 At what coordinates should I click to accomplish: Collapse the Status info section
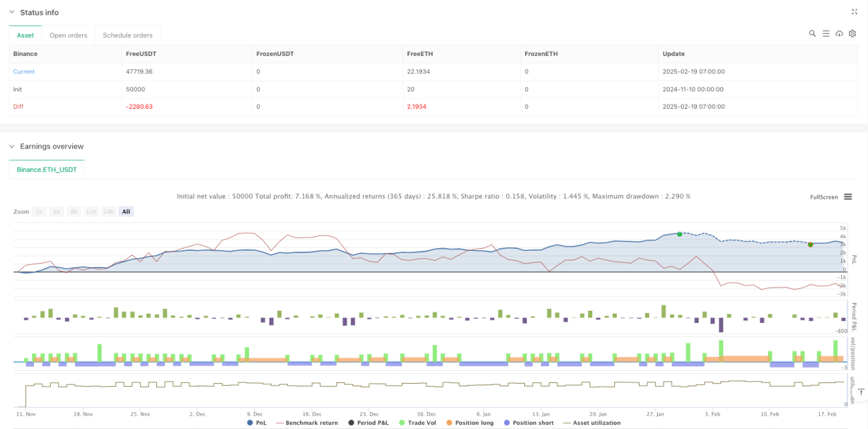coord(11,13)
